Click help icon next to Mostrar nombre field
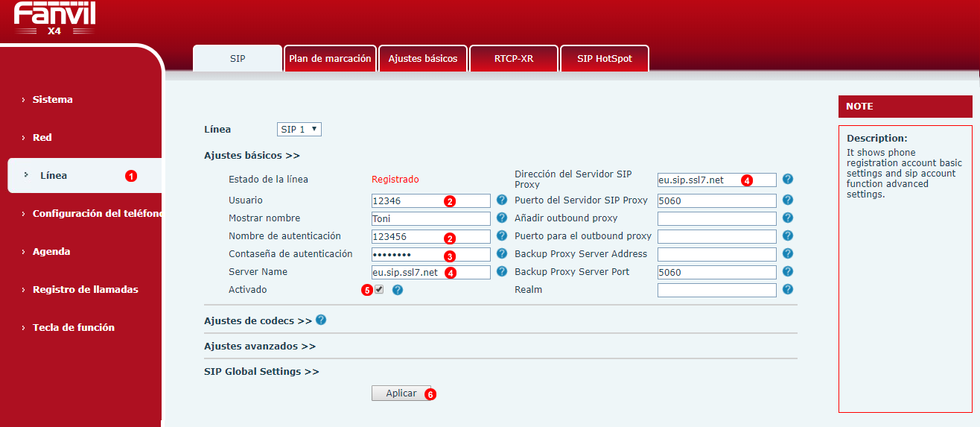The height and width of the screenshot is (427, 980). [x=502, y=218]
